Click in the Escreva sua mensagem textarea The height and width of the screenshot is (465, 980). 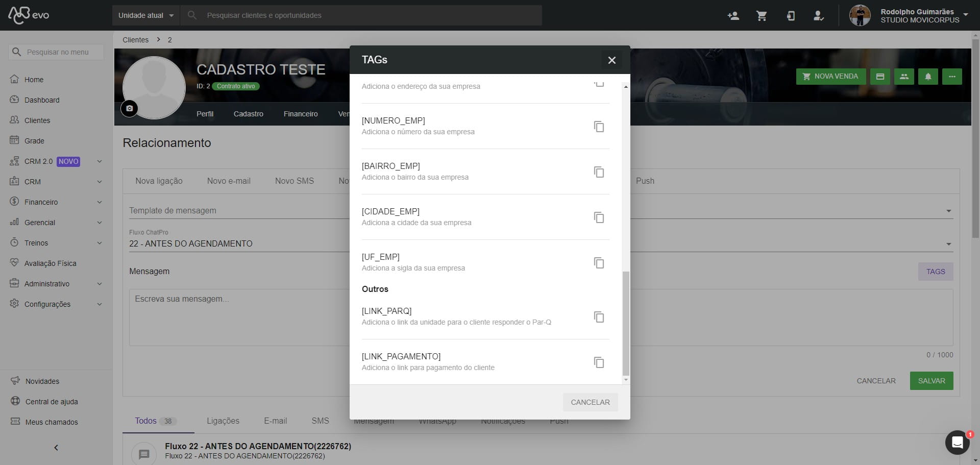541,317
